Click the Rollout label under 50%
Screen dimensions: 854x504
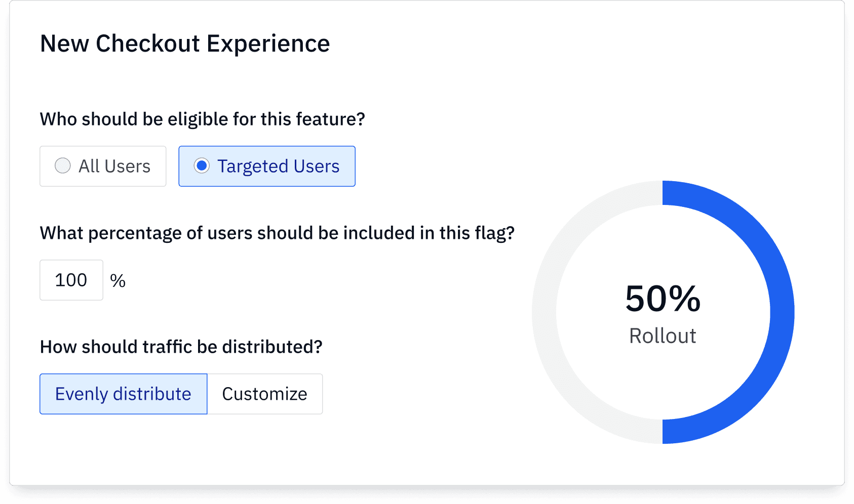(663, 336)
